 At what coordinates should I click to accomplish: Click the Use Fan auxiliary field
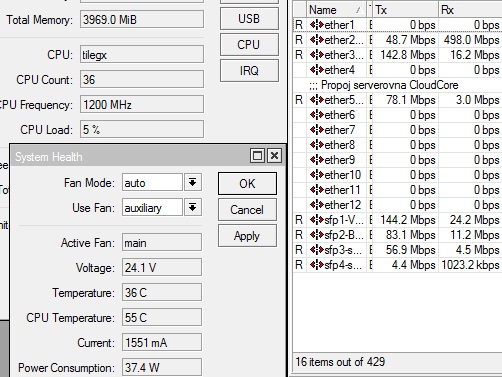click(152, 207)
